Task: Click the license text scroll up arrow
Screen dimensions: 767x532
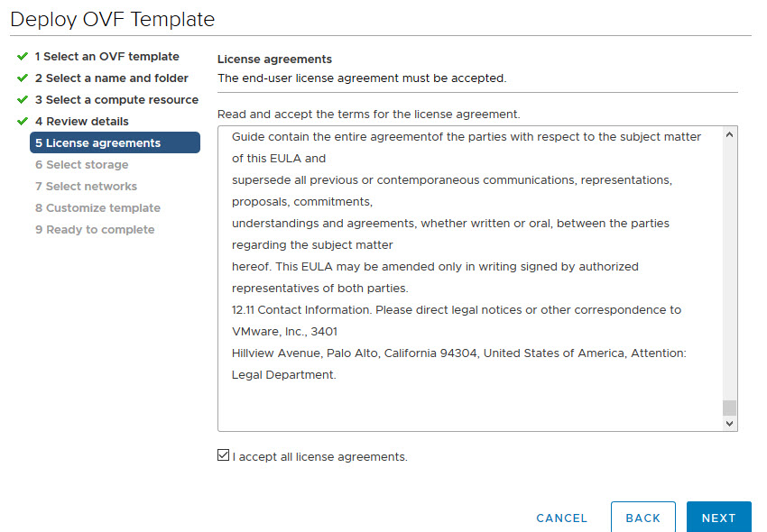Action: (729, 135)
